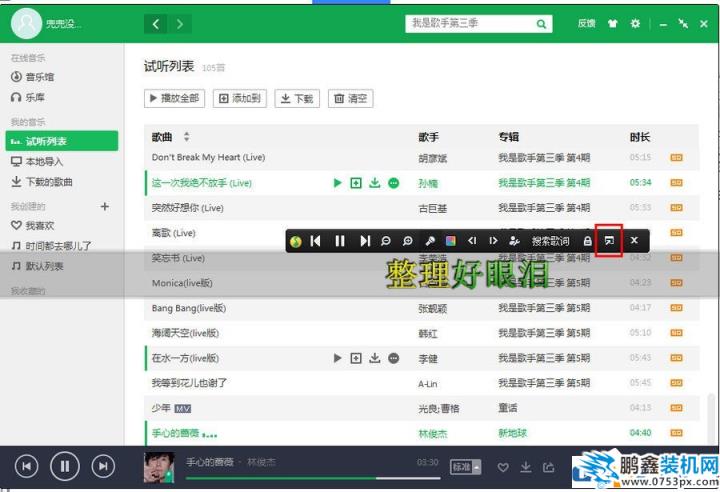Click the microphone icon on lyrics toolbar
Viewport: 720px width, 492px height.
click(430, 241)
